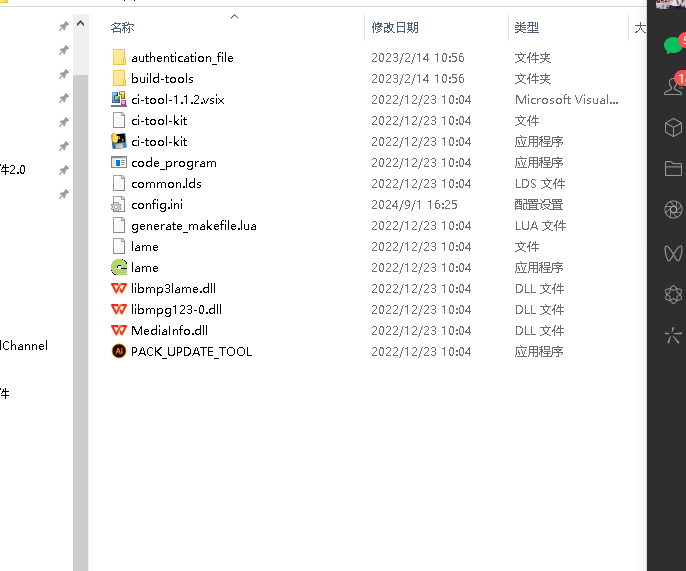Viewport: 686px width, 571px height.
Task: Select the generate_makefile.lua file name
Action: (x=193, y=226)
